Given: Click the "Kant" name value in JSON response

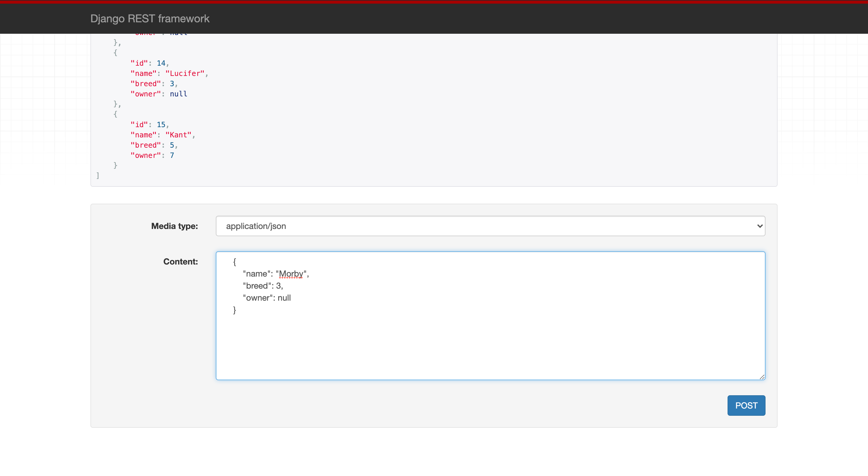Looking at the screenshot, I should coord(178,135).
